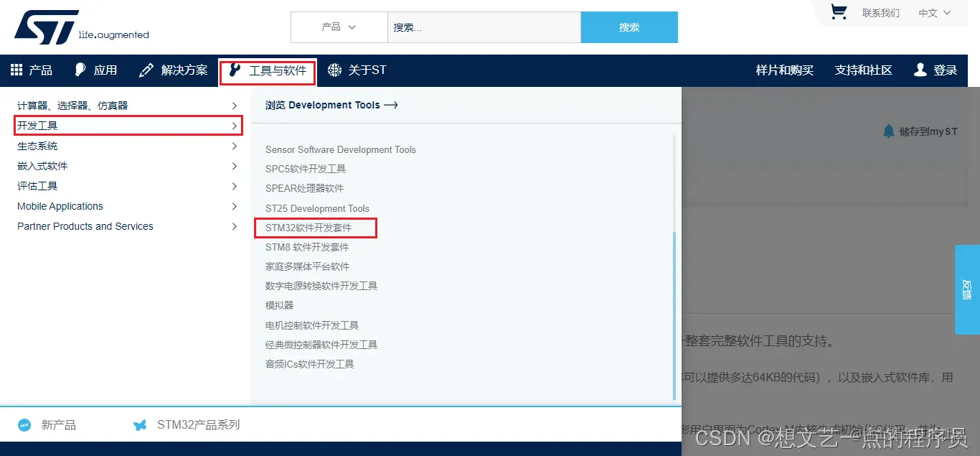Click the pen icon next to 解决方案
Viewport: 980px width, 456px height.
click(x=146, y=70)
